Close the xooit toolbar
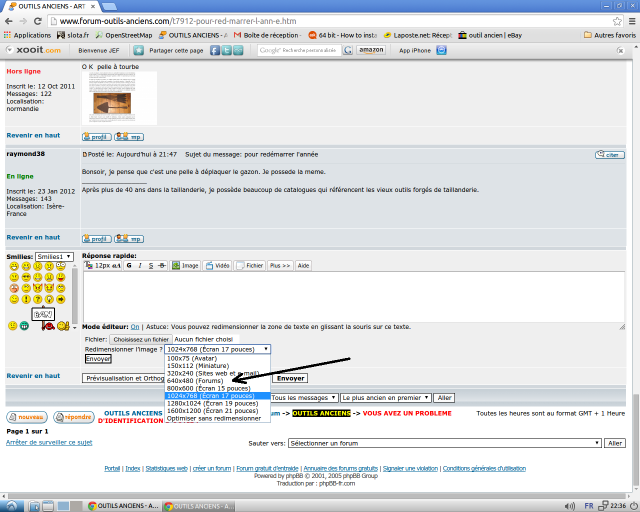The width and height of the screenshot is (640, 512). [x=620, y=51]
